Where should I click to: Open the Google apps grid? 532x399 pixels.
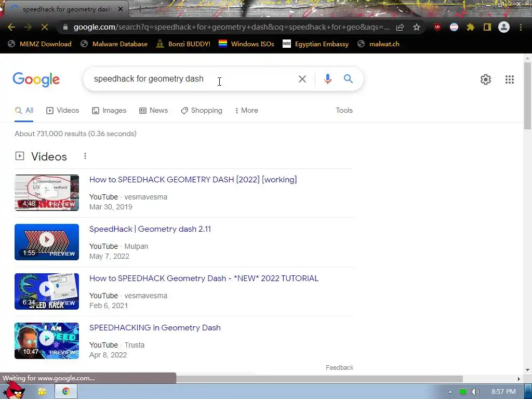click(x=510, y=79)
